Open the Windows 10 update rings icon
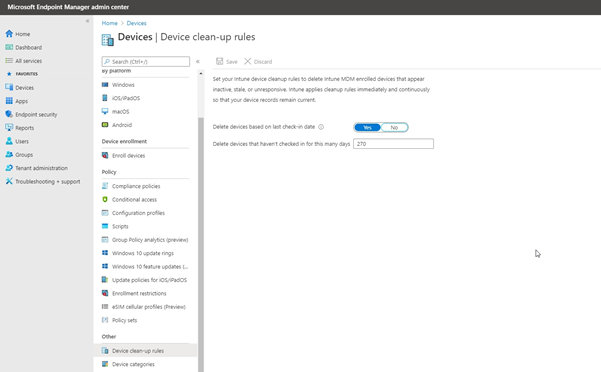The height and width of the screenshot is (372, 601). point(105,253)
